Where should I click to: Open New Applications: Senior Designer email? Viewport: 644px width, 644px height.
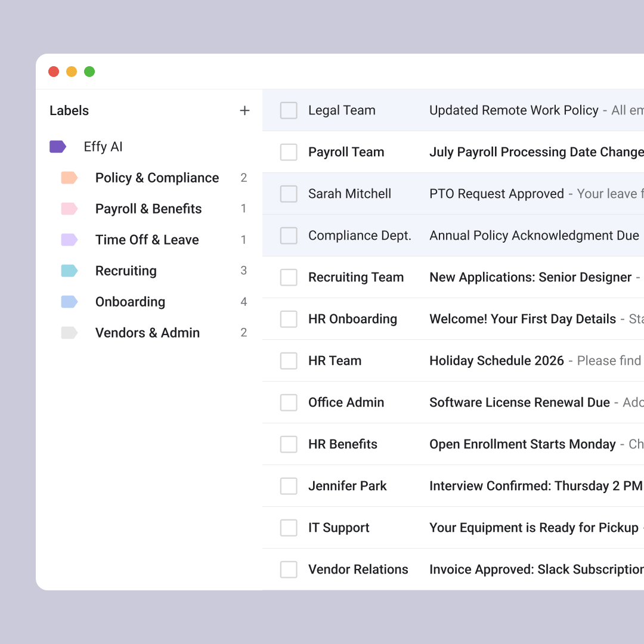tap(530, 277)
